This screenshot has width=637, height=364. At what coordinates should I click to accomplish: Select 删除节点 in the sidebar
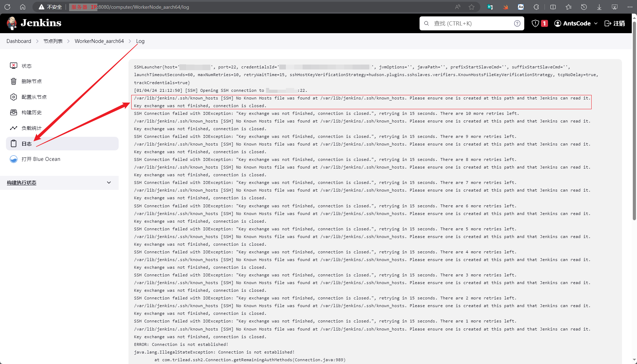(62, 81)
